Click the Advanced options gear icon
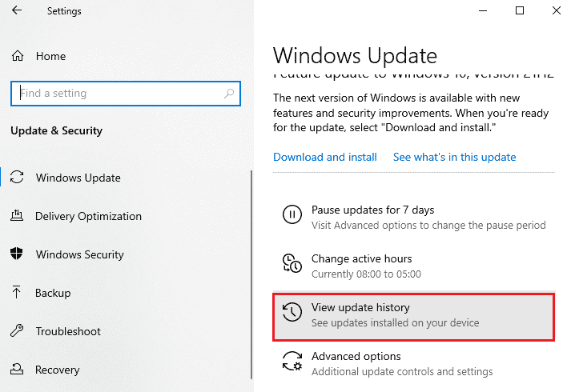This screenshot has width=567, height=392. 292,361
